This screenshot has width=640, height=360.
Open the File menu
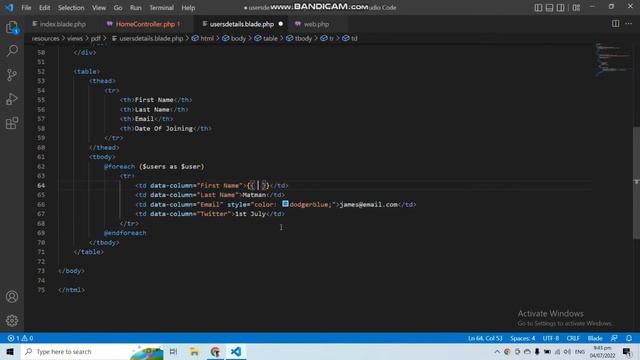26,8
